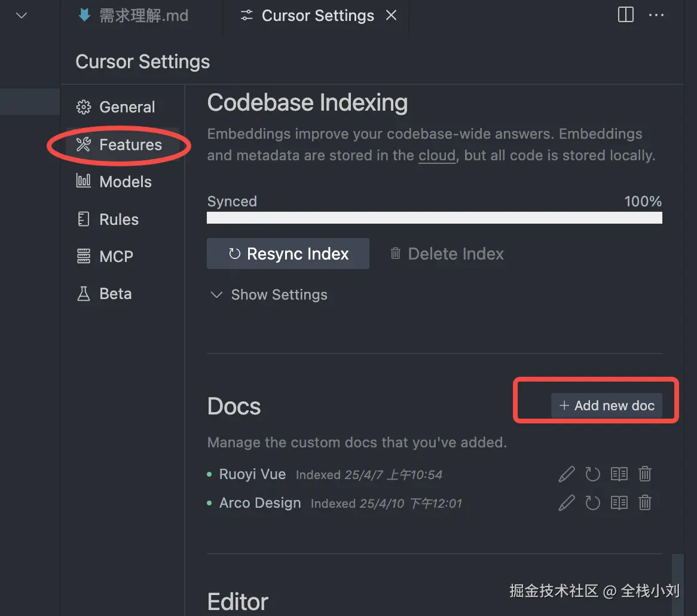Image resolution: width=697 pixels, height=616 pixels.
Task: Delete the Arco Design doc
Action: [645, 503]
